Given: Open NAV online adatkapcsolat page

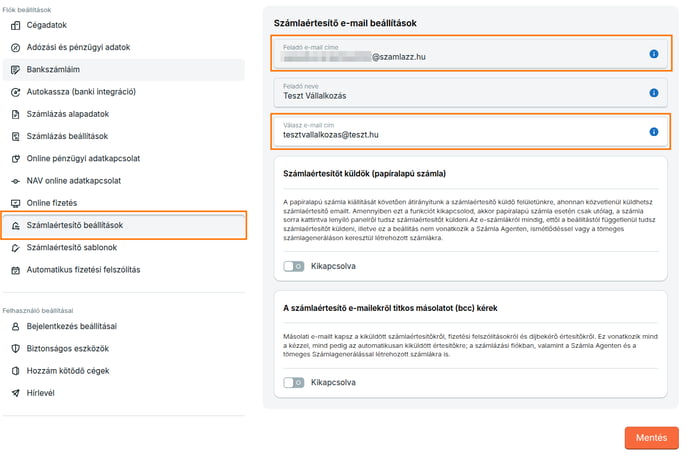Looking at the screenshot, I should pos(123,181).
